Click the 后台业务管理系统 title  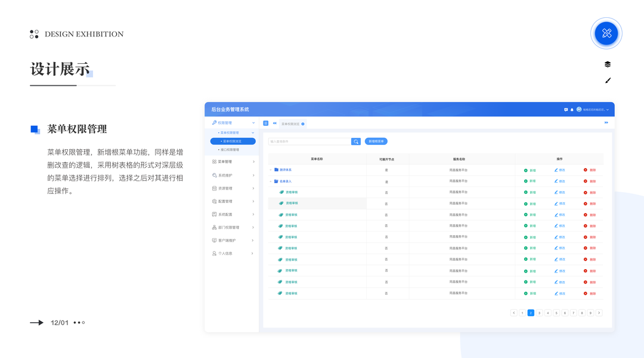pyautogui.click(x=230, y=110)
